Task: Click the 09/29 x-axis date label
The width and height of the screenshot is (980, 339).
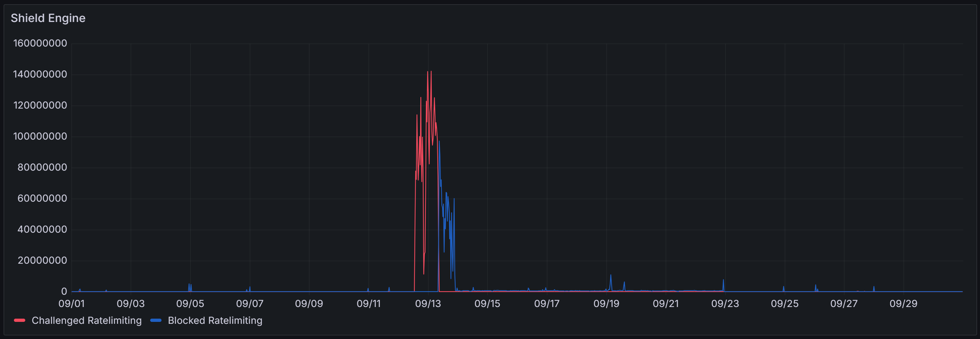Action: click(x=903, y=304)
